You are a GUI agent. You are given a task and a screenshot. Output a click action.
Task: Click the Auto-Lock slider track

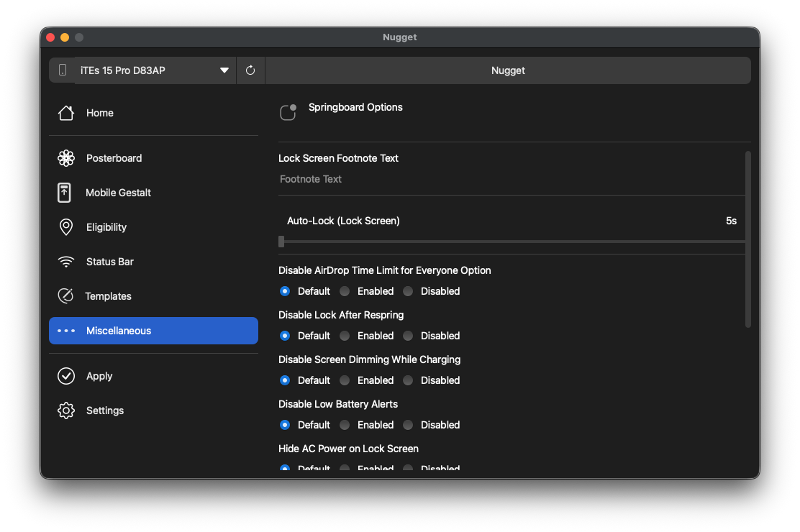[x=512, y=242]
